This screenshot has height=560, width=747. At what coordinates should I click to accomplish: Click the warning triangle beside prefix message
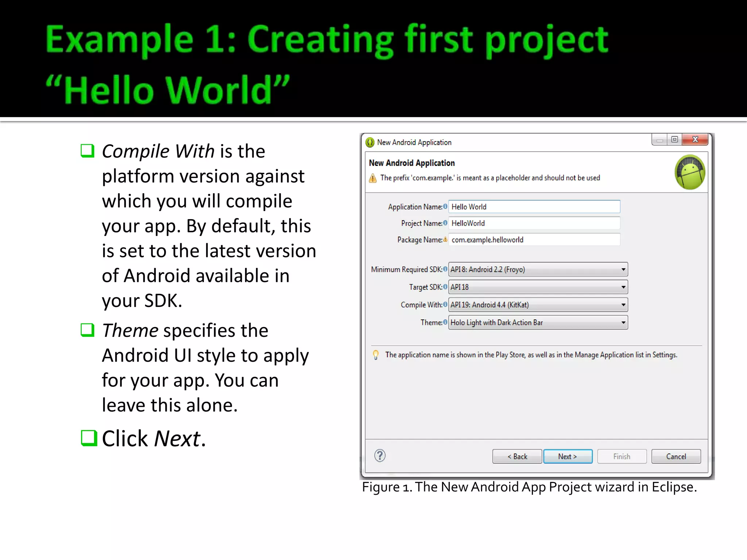point(373,178)
